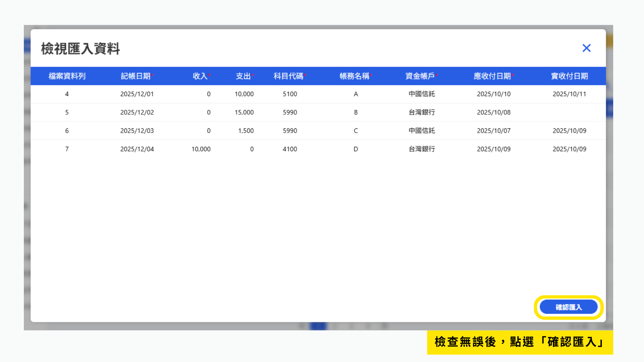Select the row dated 2025/12/04
The width and height of the screenshot is (644, 362).
[x=137, y=149]
